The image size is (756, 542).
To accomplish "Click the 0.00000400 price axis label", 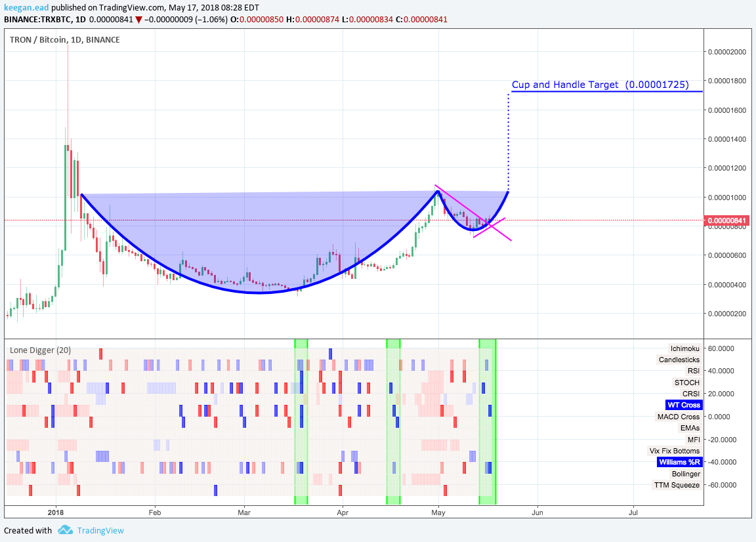I will pyautogui.click(x=727, y=285).
